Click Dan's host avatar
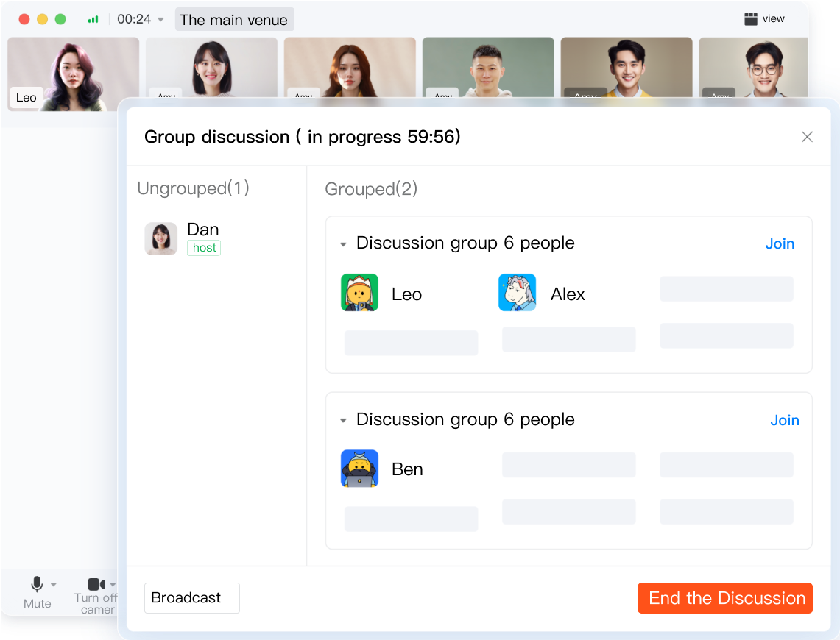840x640 pixels. click(160, 239)
